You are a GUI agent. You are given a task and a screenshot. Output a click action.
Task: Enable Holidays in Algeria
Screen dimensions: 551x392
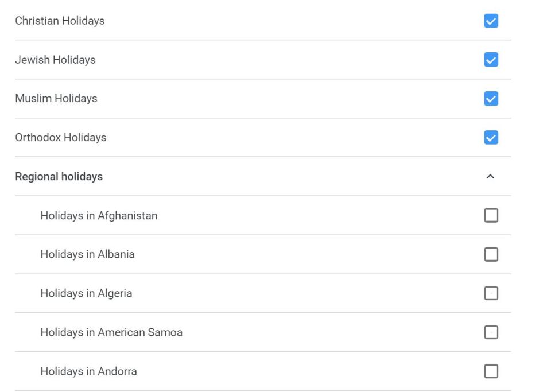coord(491,293)
